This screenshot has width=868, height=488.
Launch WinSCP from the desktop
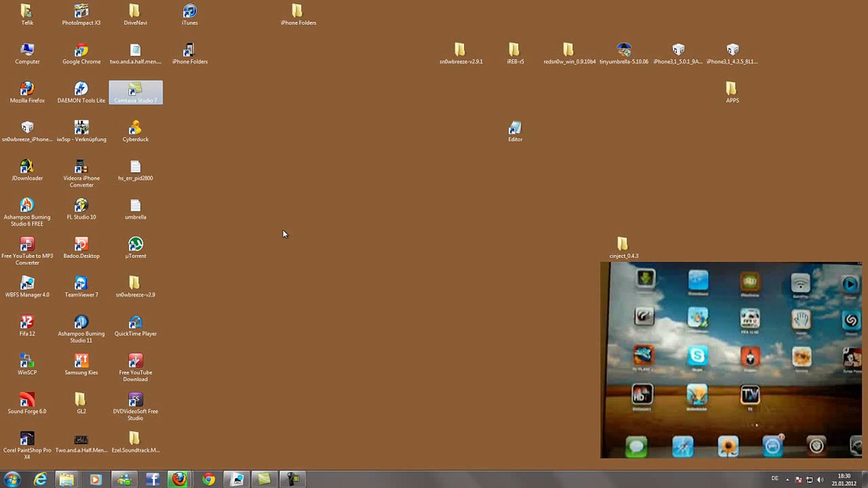(x=27, y=365)
